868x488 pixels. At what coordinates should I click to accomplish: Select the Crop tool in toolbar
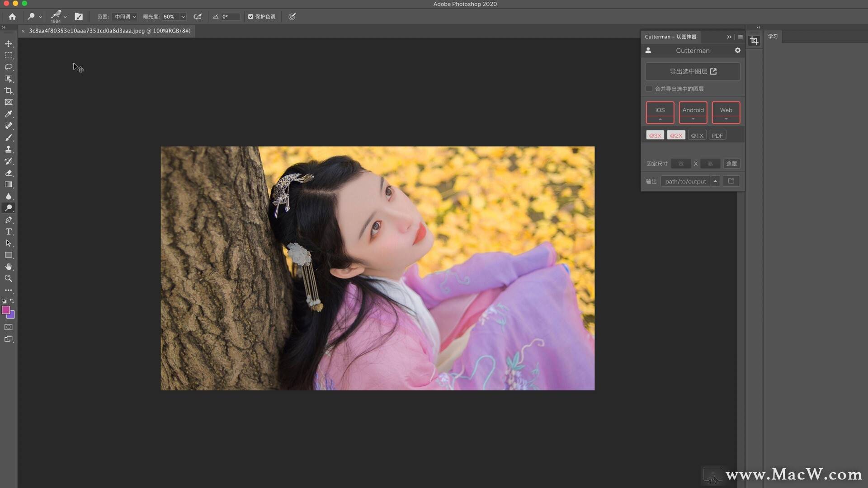coord(9,91)
